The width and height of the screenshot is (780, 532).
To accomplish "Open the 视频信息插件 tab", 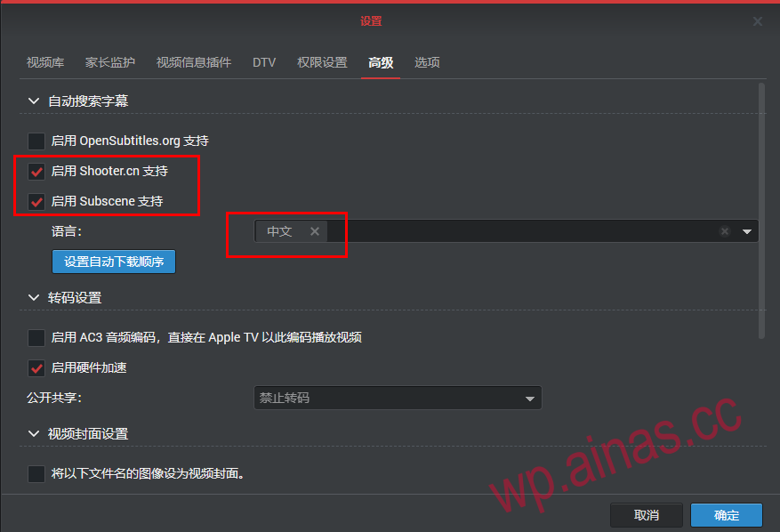I will click(194, 62).
